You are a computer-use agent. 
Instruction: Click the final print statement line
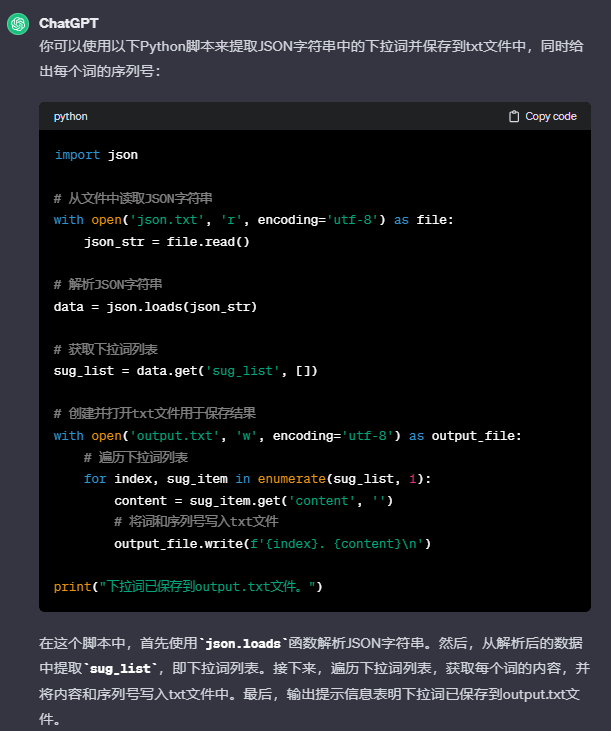pyautogui.click(x=188, y=586)
